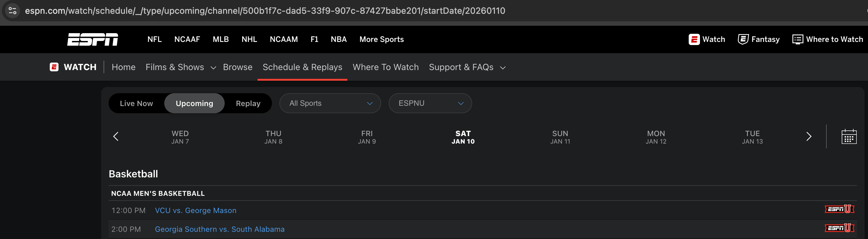Select the SUN JAN 11 date
This screenshot has width=868, height=239.
(560, 137)
